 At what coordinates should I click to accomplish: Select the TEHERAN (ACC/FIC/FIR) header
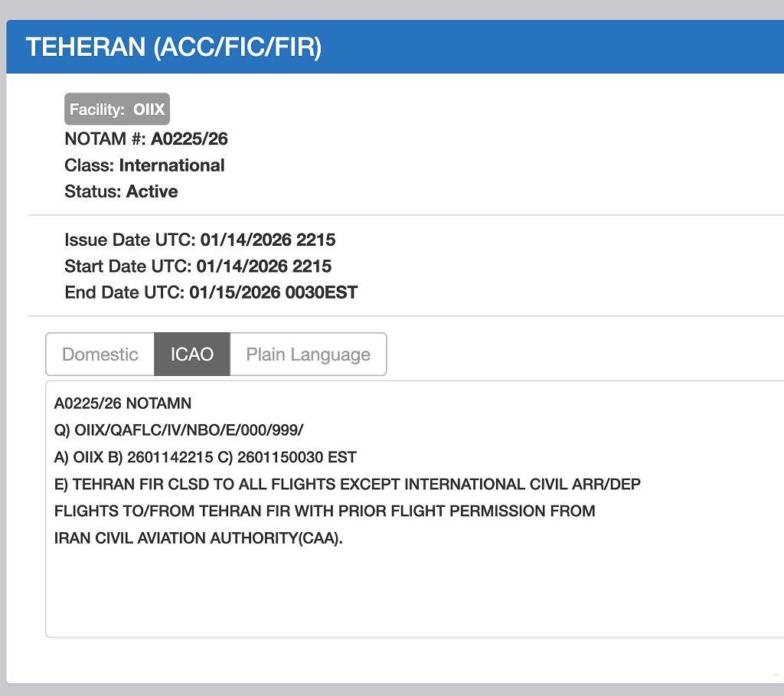[x=174, y=47]
